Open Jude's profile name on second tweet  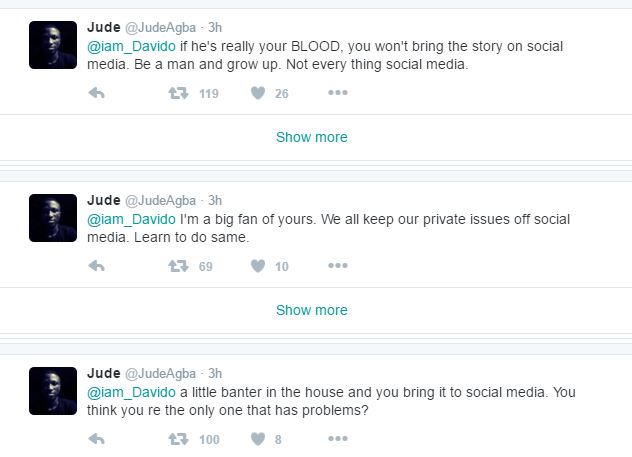pyautogui.click(x=104, y=200)
